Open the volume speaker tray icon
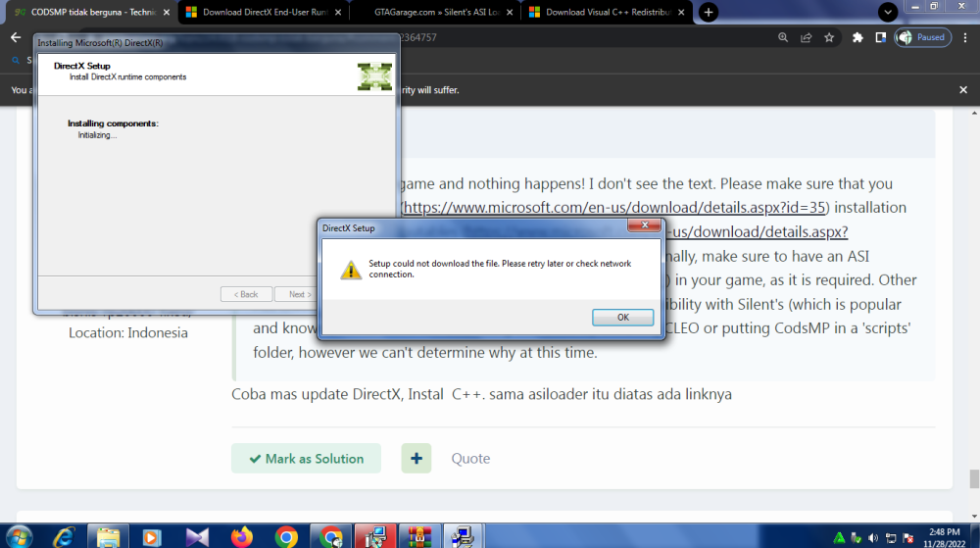Image resolution: width=980 pixels, height=548 pixels. 873,538
